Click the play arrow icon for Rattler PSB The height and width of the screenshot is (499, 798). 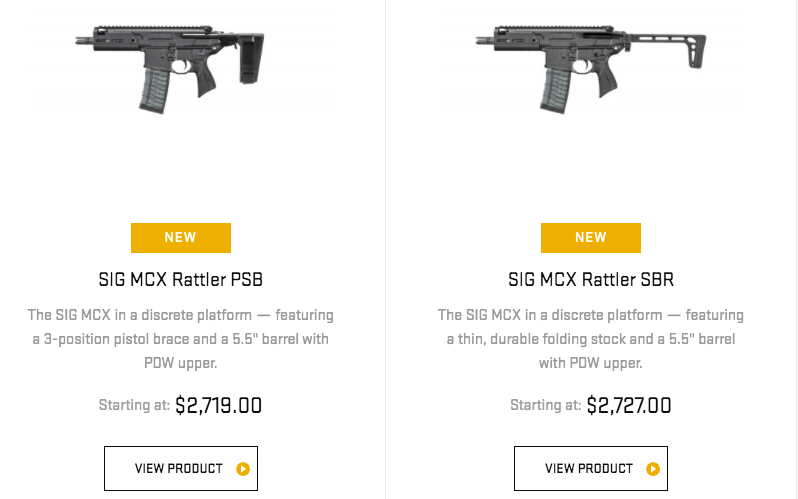pos(243,468)
